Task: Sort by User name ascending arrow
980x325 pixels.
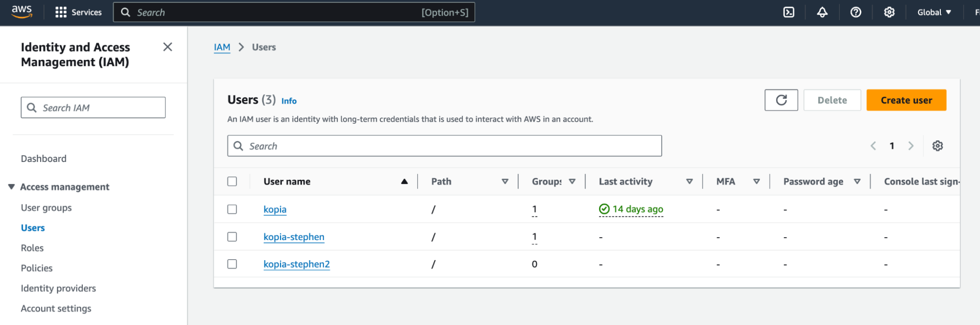Action: tap(404, 182)
